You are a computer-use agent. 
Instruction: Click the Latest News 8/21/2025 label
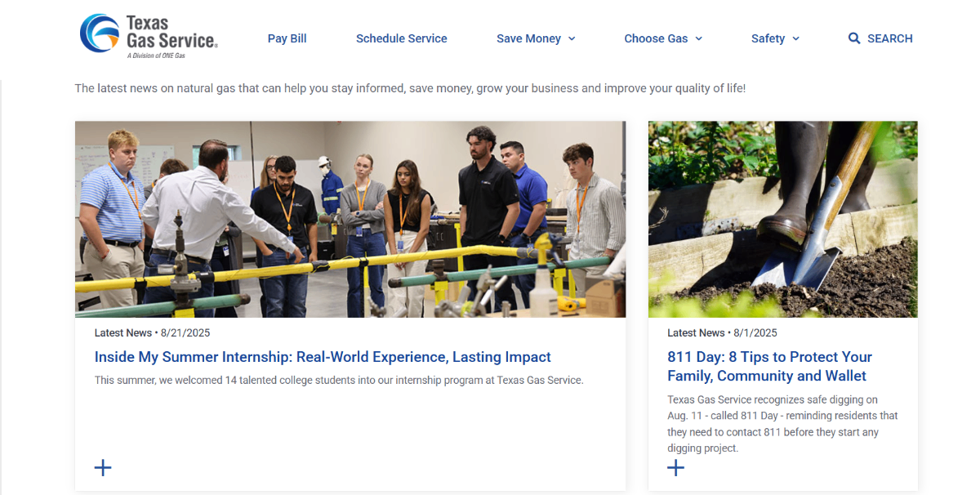point(153,332)
